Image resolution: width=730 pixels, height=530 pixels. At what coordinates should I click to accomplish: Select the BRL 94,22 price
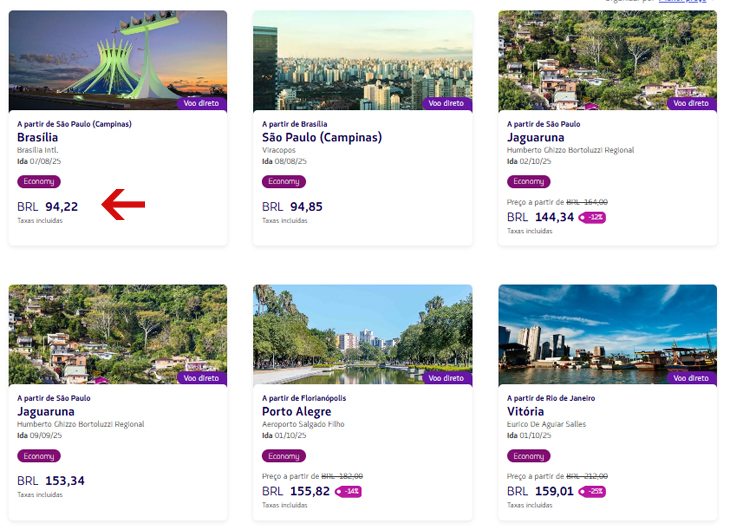click(x=47, y=206)
